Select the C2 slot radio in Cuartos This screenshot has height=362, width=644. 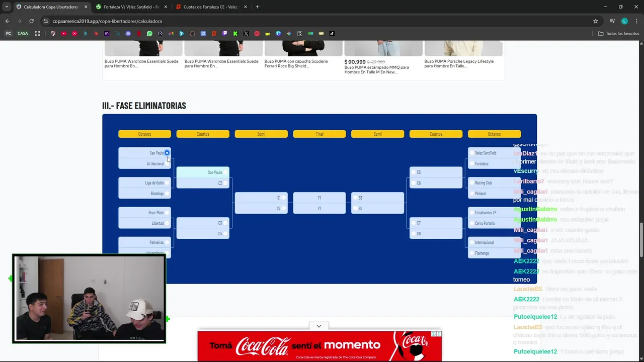tap(225, 183)
